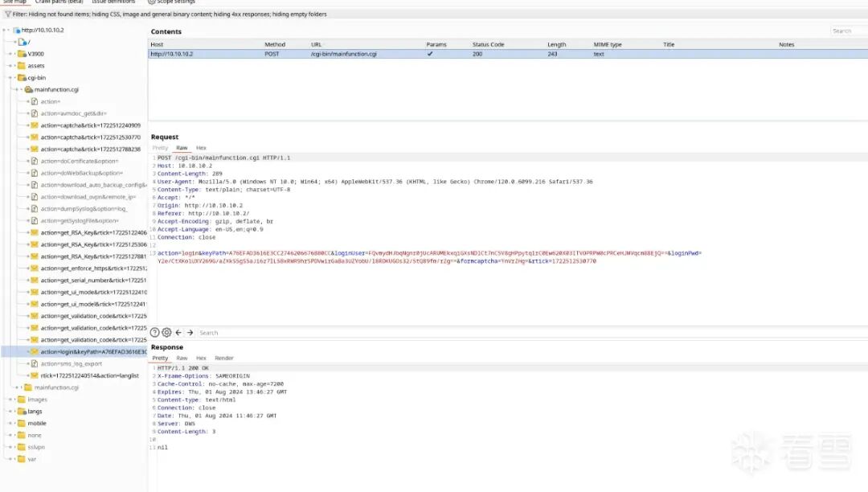Click the page icon for action=sms_log_export

35,363
